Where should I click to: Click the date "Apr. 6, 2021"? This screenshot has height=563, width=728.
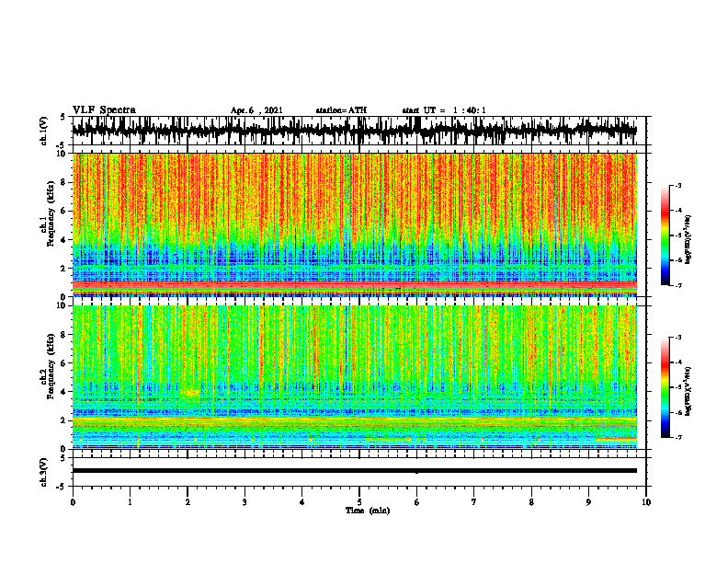coord(256,110)
